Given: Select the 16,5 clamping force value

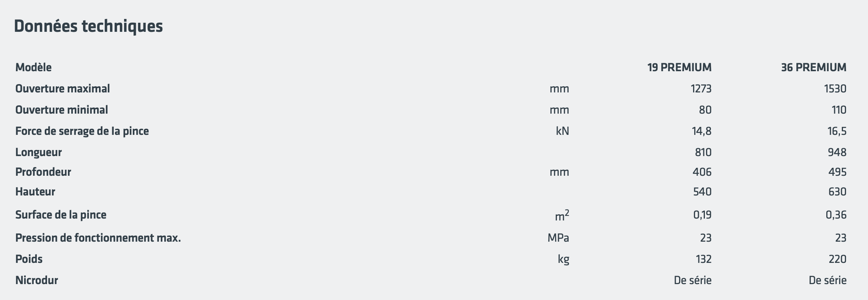Looking at the screenshot, I should point(836,131).
